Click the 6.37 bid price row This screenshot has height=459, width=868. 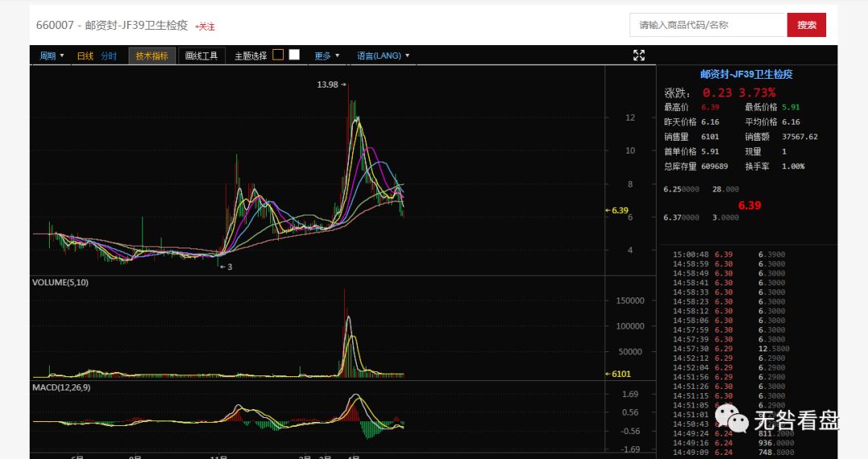701,218
